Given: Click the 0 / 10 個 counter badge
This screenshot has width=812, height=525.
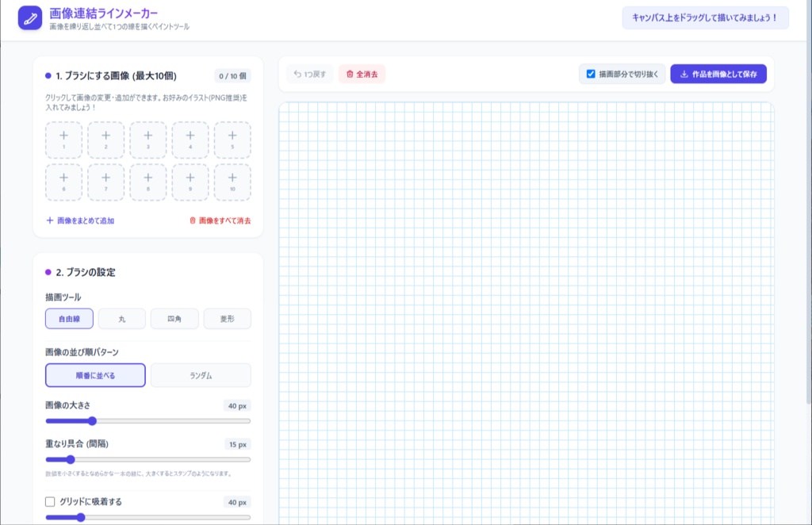Looking at the screenshot, I should 232,76.
